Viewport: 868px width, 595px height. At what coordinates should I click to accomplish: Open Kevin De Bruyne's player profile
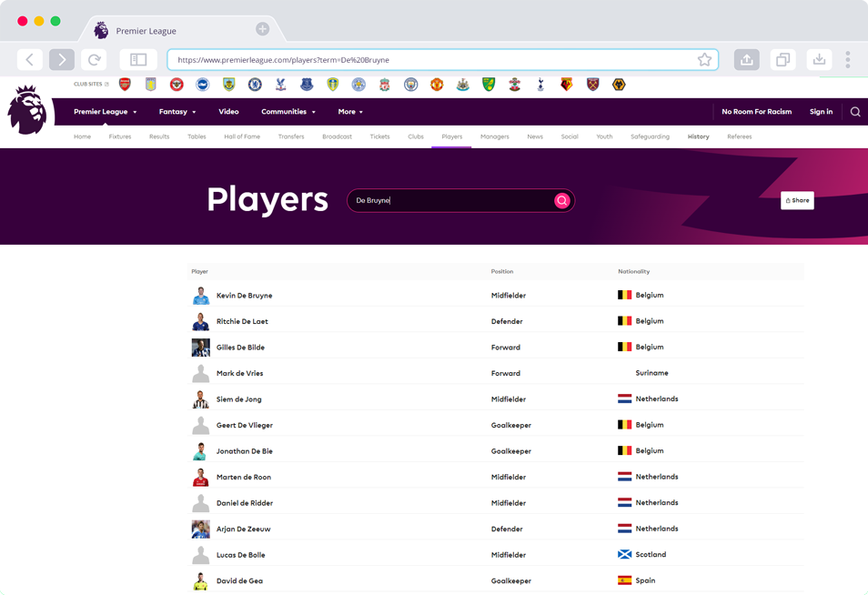click(x=244, y=296)
